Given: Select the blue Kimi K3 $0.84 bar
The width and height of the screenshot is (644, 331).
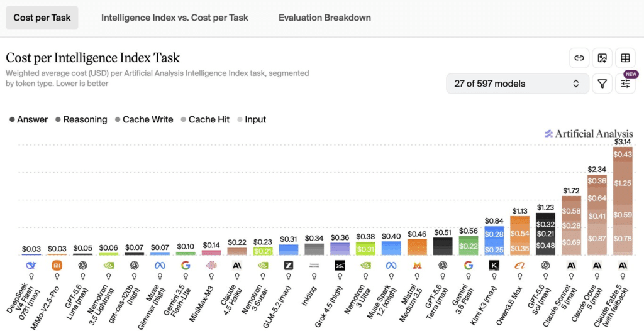Looking at the screenshot, I should click(x=494, y=241).
